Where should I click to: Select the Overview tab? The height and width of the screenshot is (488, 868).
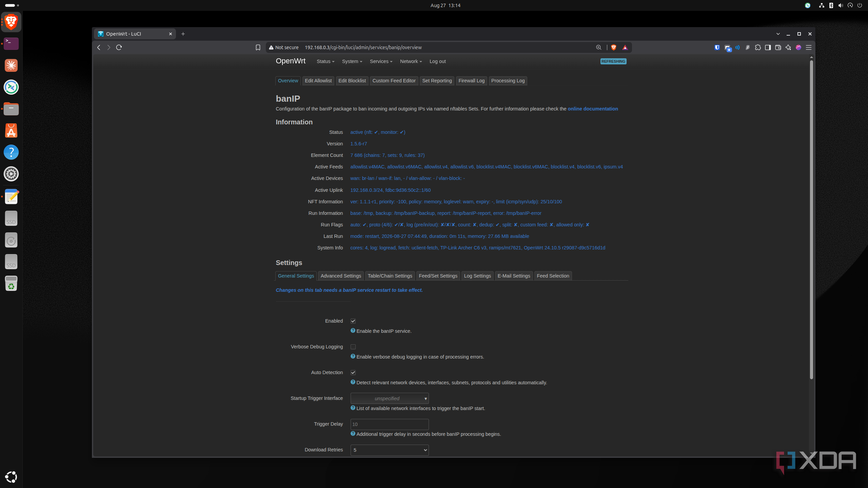click(288, 81)
